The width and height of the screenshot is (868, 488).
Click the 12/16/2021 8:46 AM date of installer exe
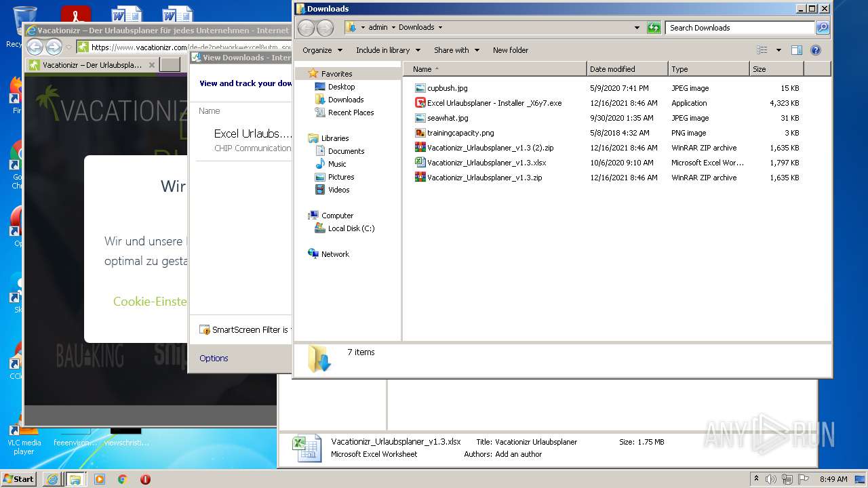[623, 103]
